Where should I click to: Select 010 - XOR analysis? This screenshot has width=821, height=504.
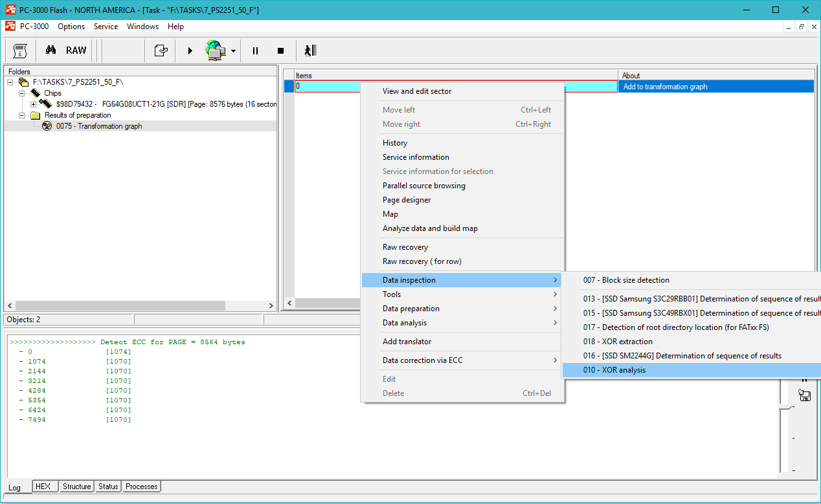click(x=692, y=370)
